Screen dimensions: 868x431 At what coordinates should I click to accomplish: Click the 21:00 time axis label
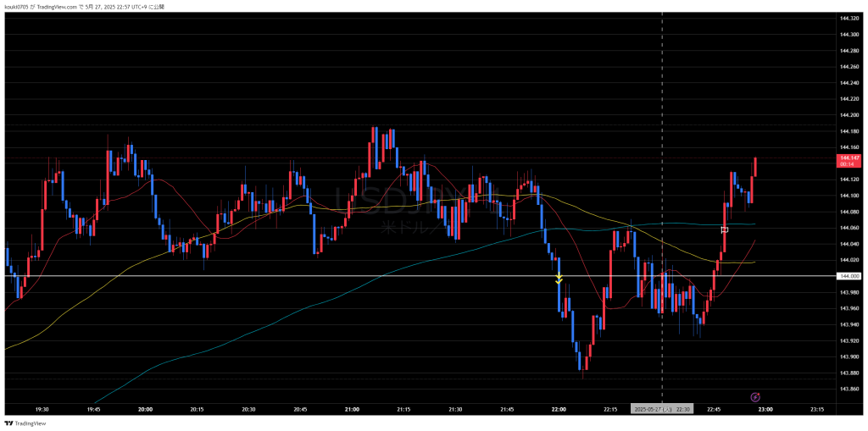352,409
